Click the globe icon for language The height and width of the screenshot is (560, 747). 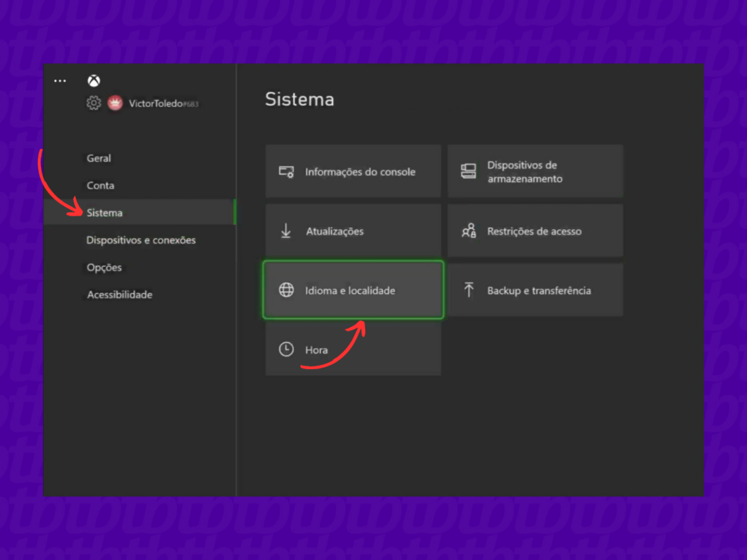click(x=286, y=290)
